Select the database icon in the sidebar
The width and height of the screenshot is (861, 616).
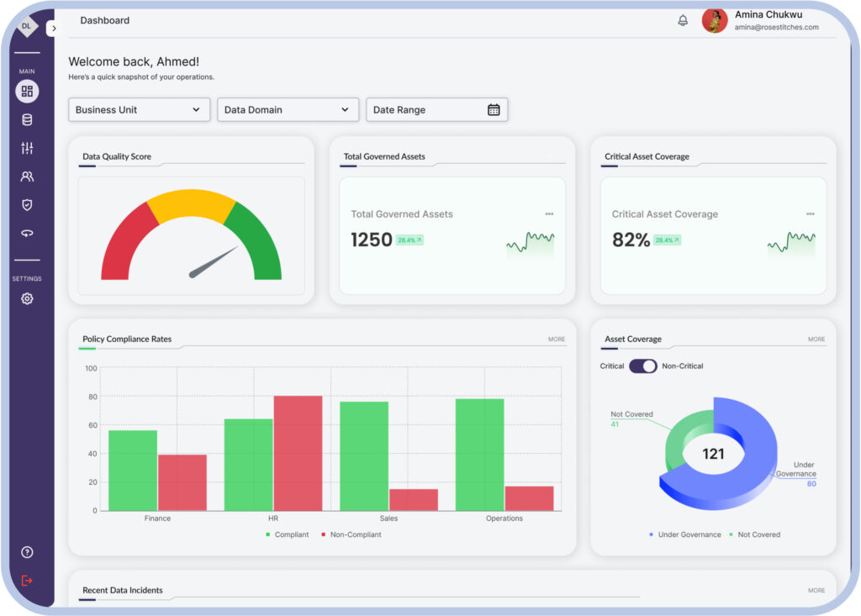pyautogui.click(x=26, y=119)
